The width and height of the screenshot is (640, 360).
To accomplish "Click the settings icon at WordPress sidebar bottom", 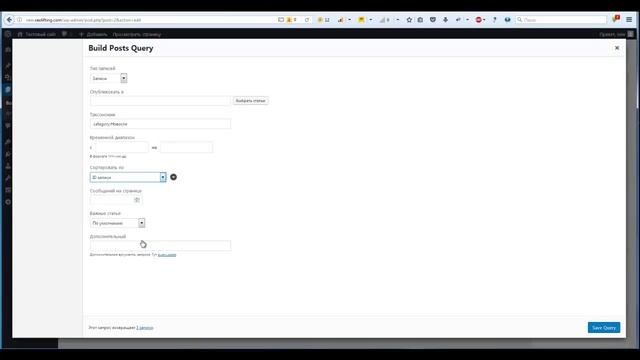I will point(7,202).
